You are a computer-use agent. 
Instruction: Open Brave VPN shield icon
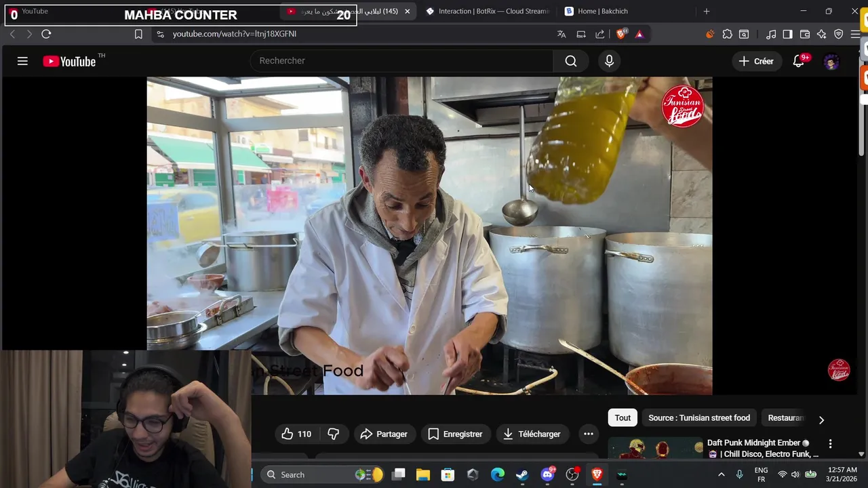point(839,34)
